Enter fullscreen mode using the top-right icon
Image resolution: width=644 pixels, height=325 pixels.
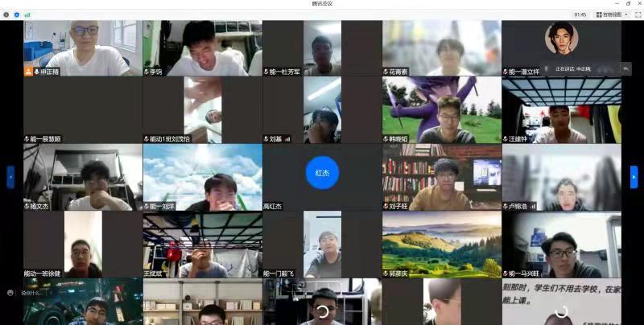(637, 14)
